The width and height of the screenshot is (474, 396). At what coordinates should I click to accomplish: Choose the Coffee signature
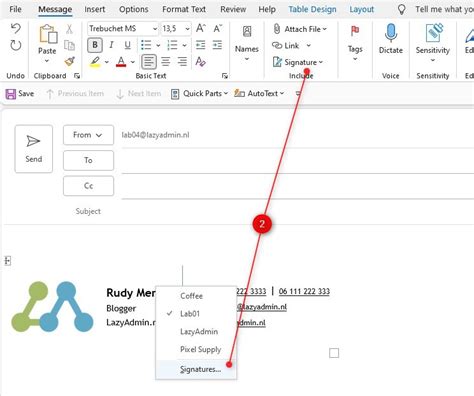196,296
